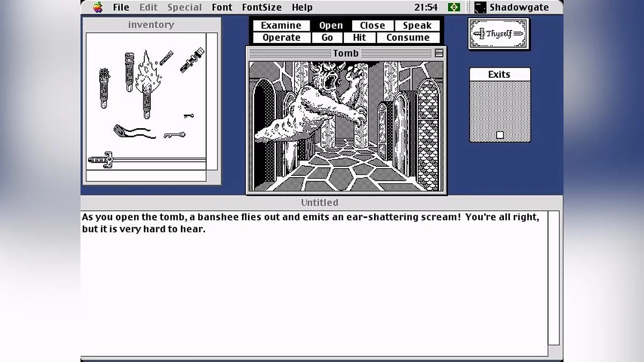
Task: Click the text window vertical scrollbar
Action: tap(553, 278)
